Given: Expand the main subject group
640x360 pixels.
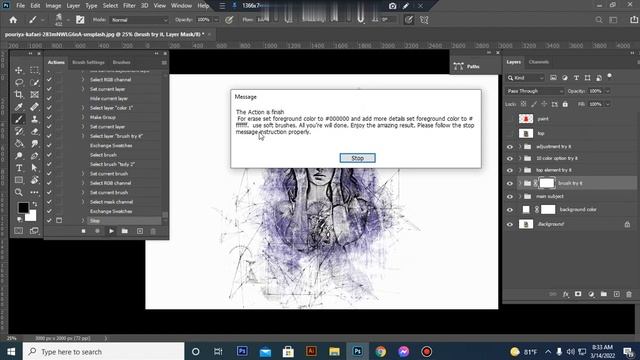Looking at the screenshot, I should (x=520, y=197).
